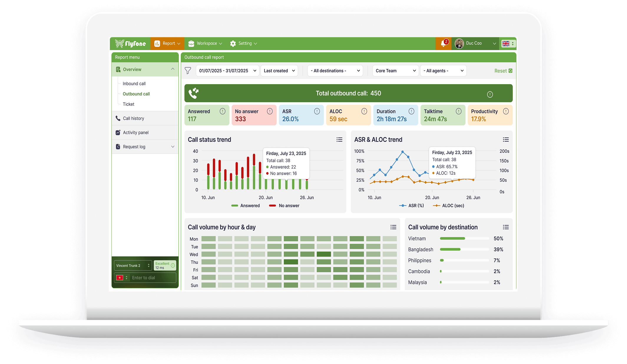The image size is (627, 364).
Task: Open the notifications bell
Action: coord(444,43)
